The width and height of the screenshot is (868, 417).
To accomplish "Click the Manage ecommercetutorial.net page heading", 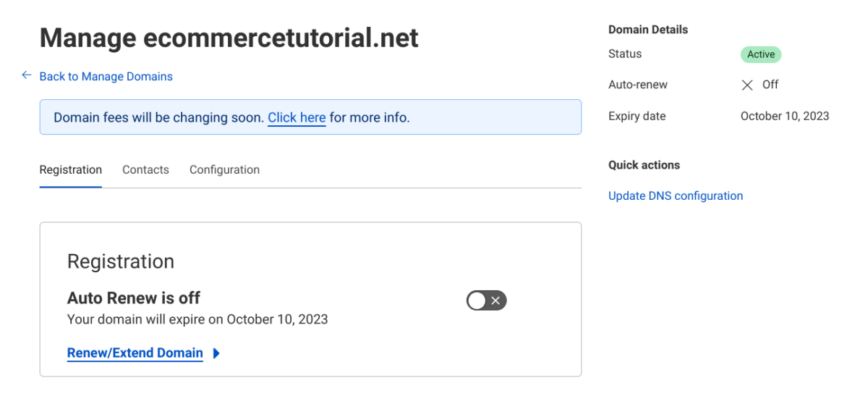I will (229, 38).
